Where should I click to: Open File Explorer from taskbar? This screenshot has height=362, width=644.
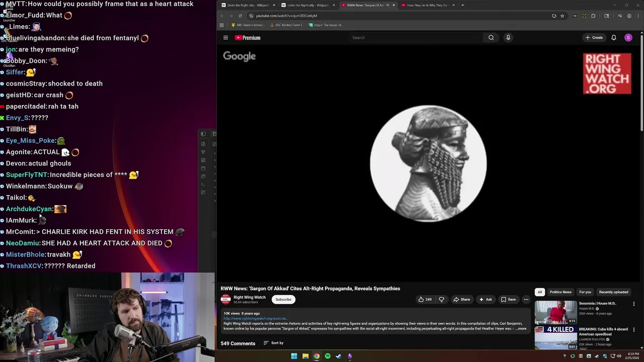click(x=305, y=356)
